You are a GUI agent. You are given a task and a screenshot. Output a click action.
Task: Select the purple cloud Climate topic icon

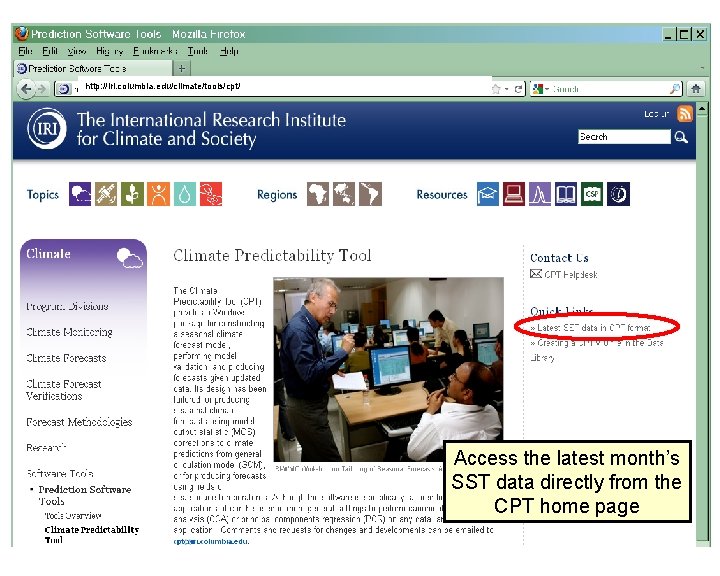click(80, 194)
